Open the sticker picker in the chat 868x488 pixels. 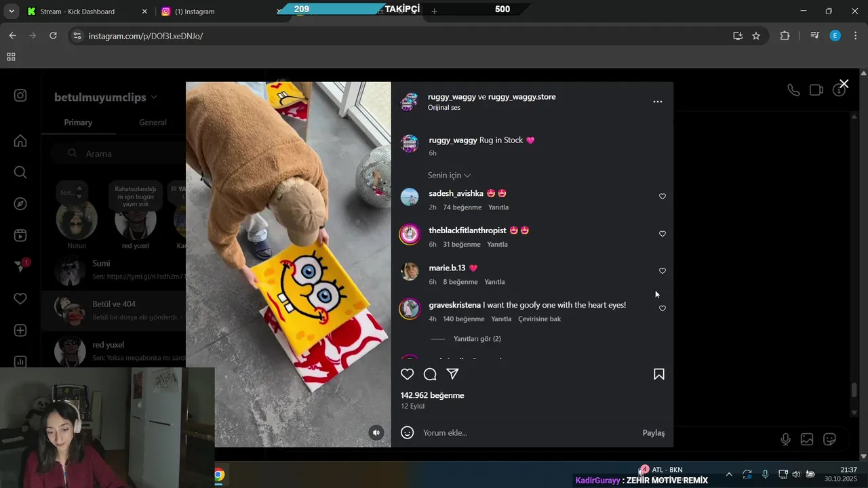pos(829,439)
